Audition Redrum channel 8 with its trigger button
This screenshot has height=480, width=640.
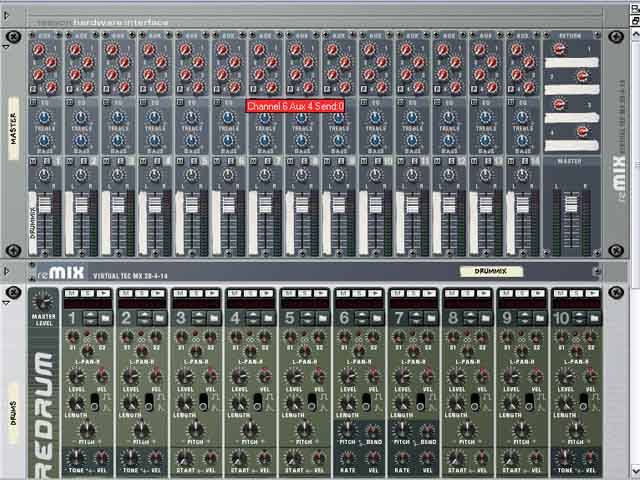483,293
